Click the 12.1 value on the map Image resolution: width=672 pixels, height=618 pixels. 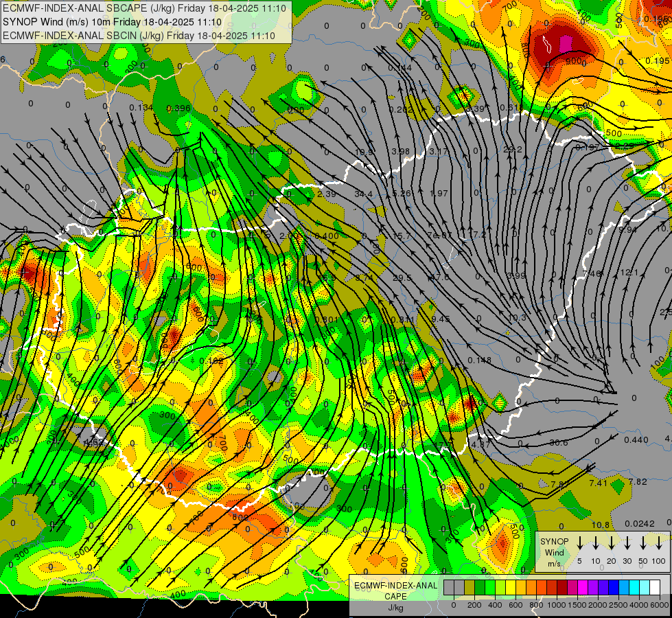point(629,273)
